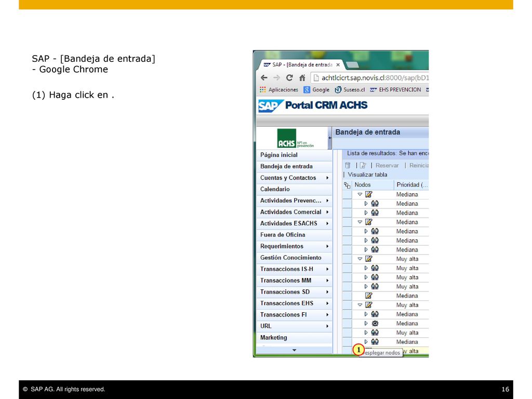Click the expand-all nodes icon beside the Nodos header
Screen dimensions: 532x399
[347, 185]
